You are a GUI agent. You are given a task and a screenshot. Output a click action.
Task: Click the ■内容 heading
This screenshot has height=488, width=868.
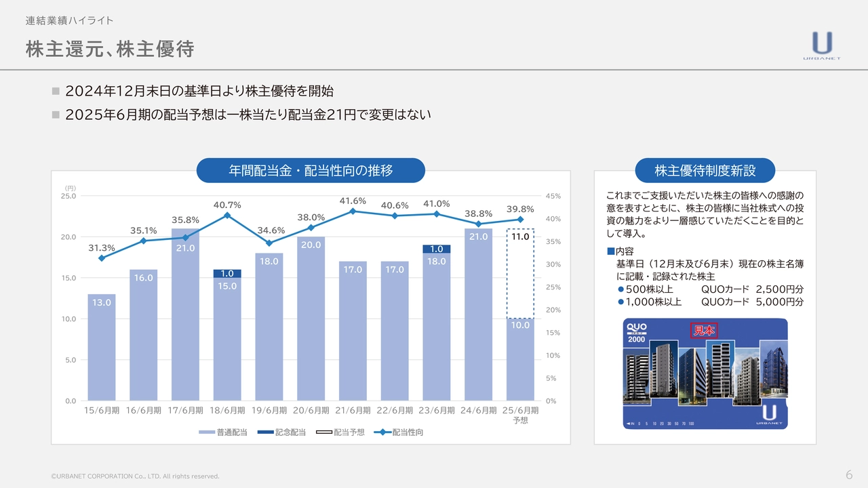pyautogui.click(x=620, y=251)
